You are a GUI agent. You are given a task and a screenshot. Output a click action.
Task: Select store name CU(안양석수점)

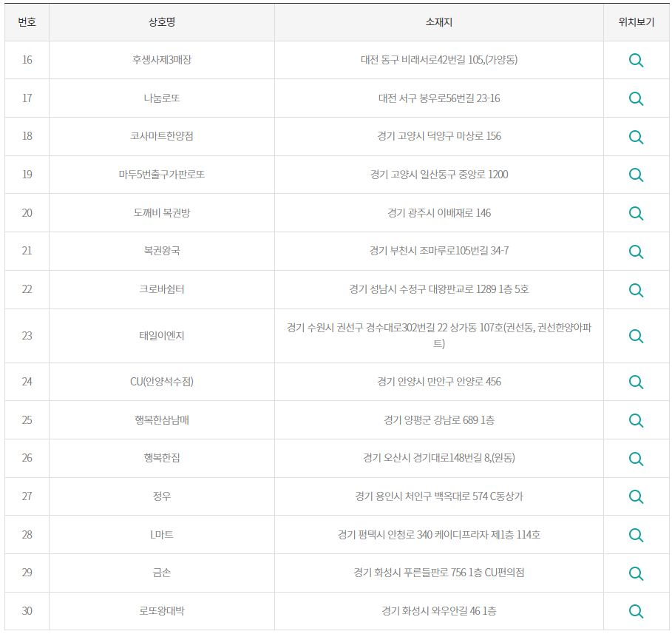pyautogui.click(x=162, y=381)
